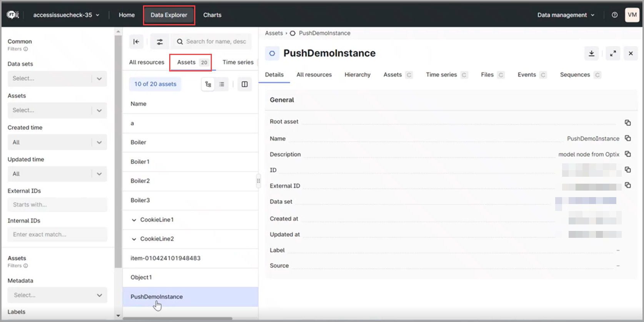This screenshot has height=322, width=644.
Task: Copy the Description value
Action: pos(628,154)
